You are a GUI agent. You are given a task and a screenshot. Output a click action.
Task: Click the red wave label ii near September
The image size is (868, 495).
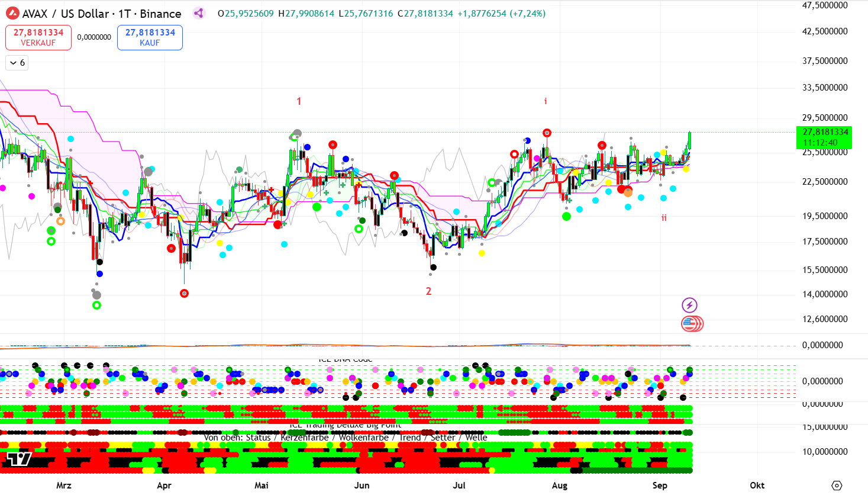pos(664,218)
